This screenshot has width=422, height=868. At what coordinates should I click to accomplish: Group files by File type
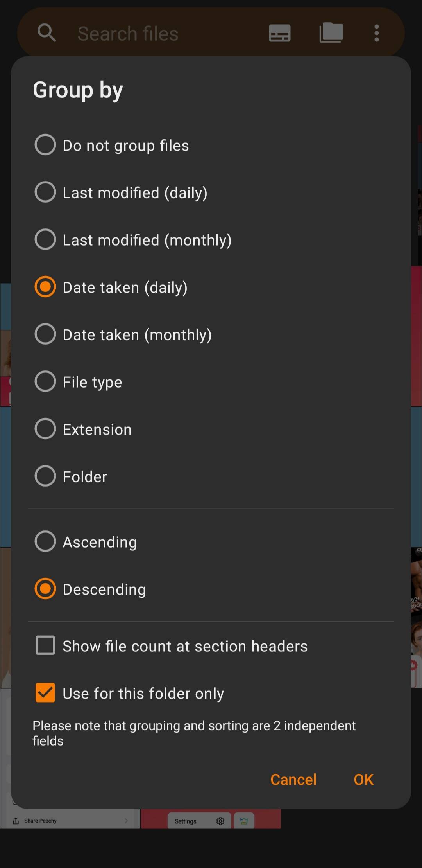(45, 381)
